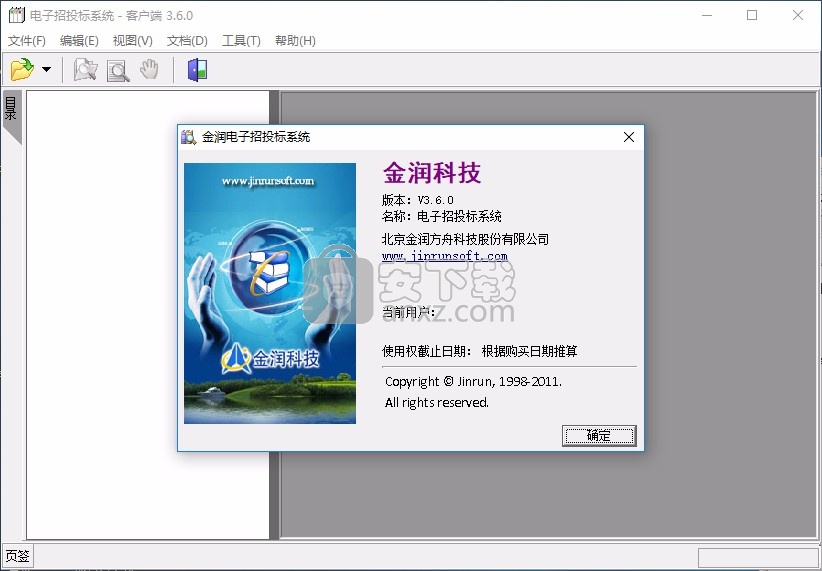Open the 文件(F) menu
Image resolution: width=822 pixels, height=571 pixels.
tap(27, 41)
